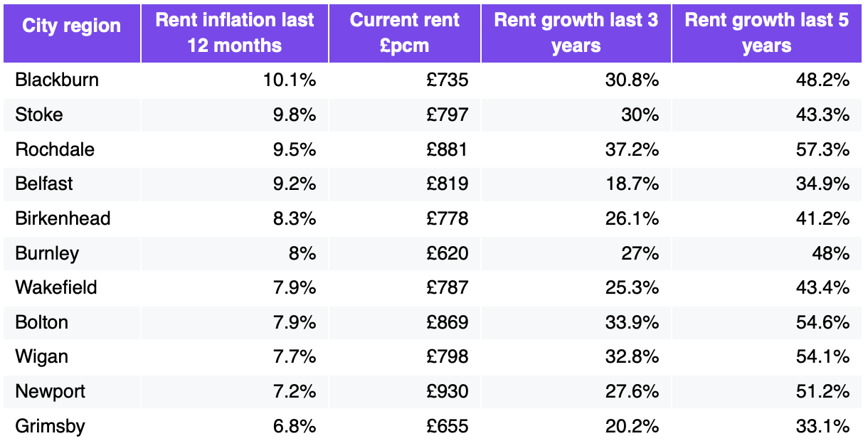Click Blackburn's 10.1% rent inflation value
Screen dimensions: 868x441
[x=290, y=80]
